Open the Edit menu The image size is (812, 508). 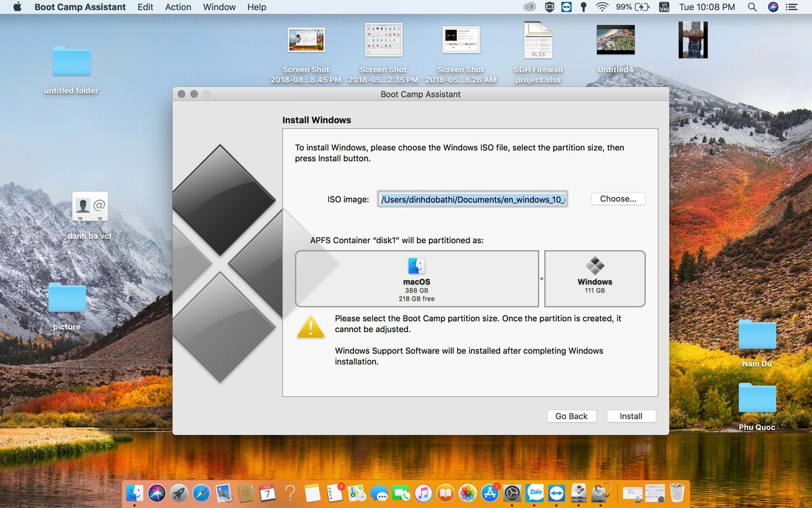(145, 7)
